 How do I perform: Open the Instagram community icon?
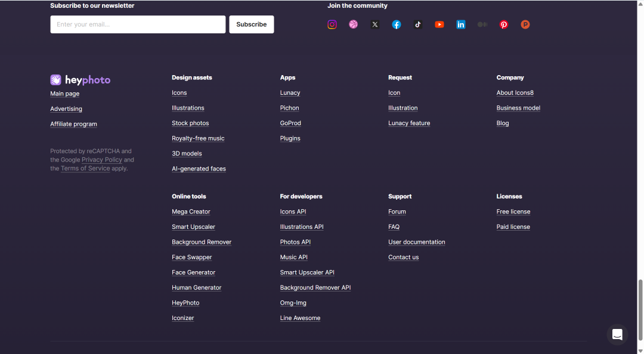(x=332, y=24)
